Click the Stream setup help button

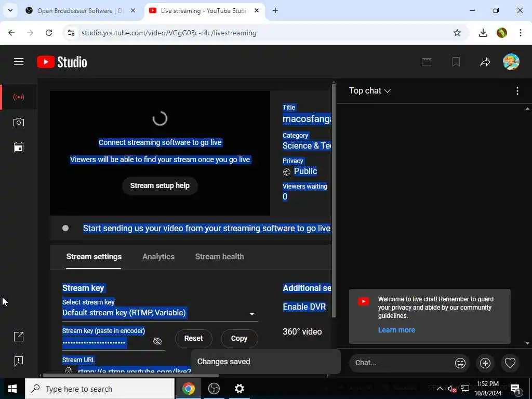click(160, 185)
